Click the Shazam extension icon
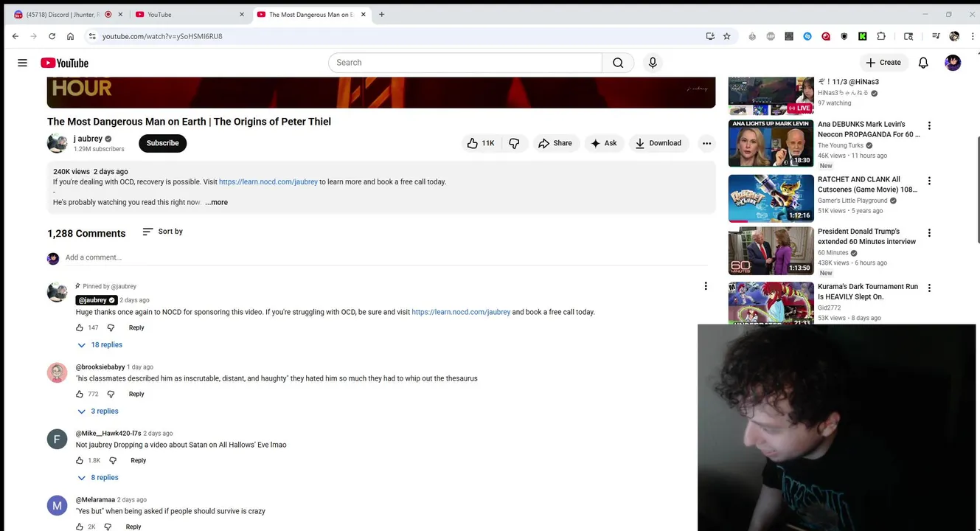 click(x=807, y=36)
